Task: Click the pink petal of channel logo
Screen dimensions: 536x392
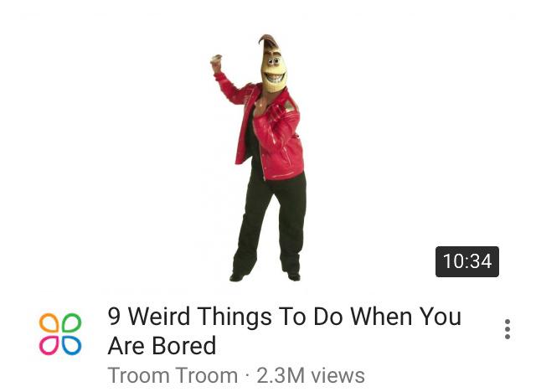Action: pyautogui.click(x=49, y=345)
